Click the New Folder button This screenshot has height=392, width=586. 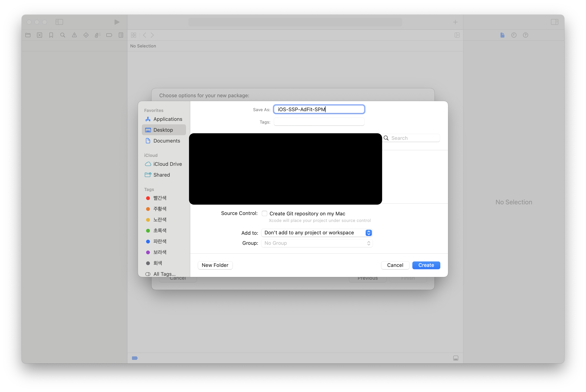215,265
